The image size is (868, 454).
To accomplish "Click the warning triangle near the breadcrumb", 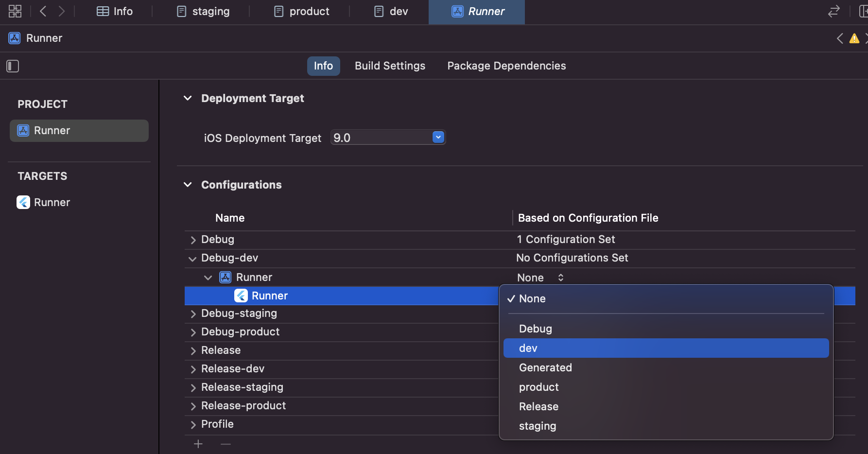I will 854,38.
